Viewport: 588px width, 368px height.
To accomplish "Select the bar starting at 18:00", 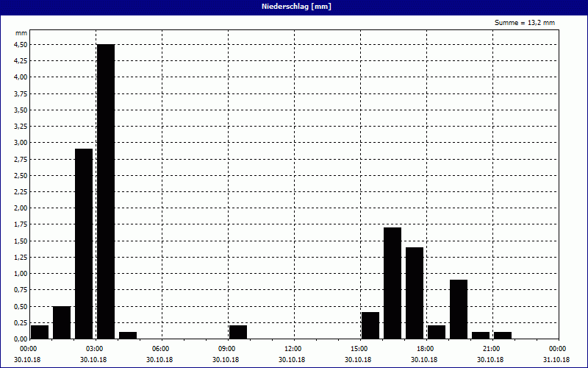I will [437, 332].
